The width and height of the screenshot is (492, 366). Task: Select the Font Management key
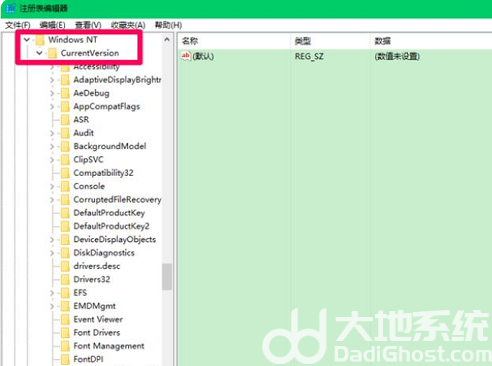pyautogui.click(x=109, y=346)
